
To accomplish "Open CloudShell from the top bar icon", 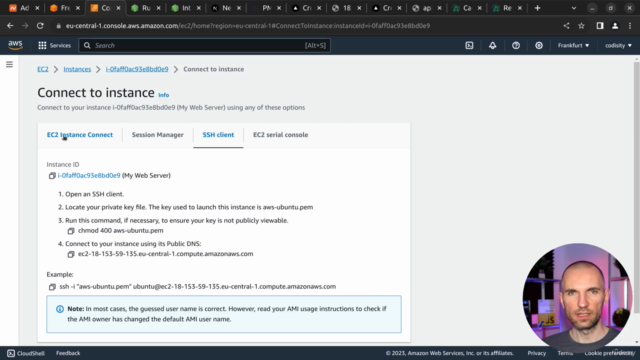I will 469,45.
